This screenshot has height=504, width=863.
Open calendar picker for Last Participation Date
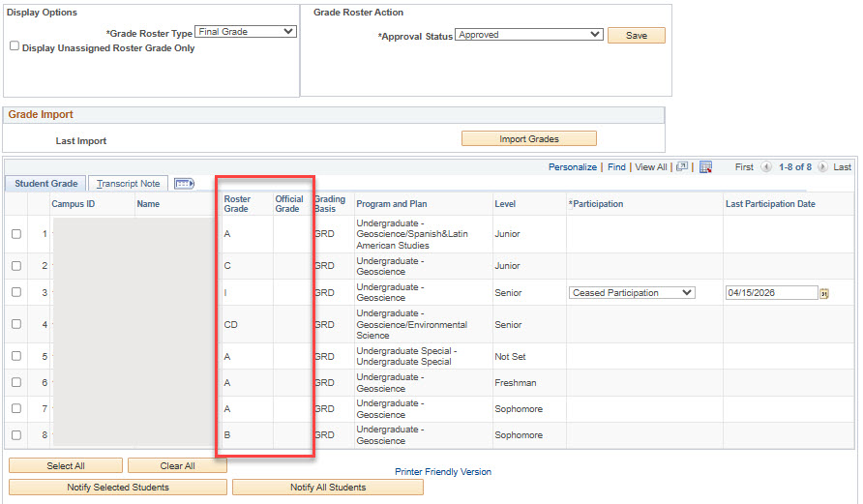pyautogui.click(x=824, y=293)
